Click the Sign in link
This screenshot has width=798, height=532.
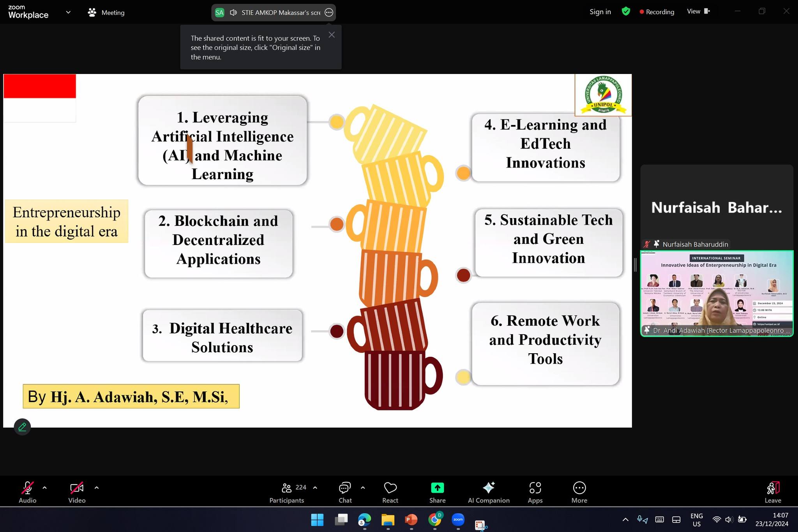tap(600, 12)
